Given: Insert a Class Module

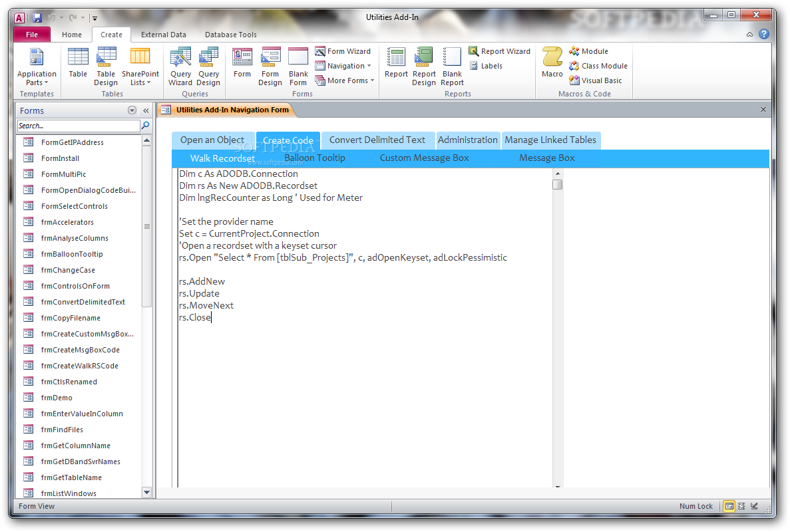Looking at the screenshot, I should pyautogui.click(x=598, y=66).
